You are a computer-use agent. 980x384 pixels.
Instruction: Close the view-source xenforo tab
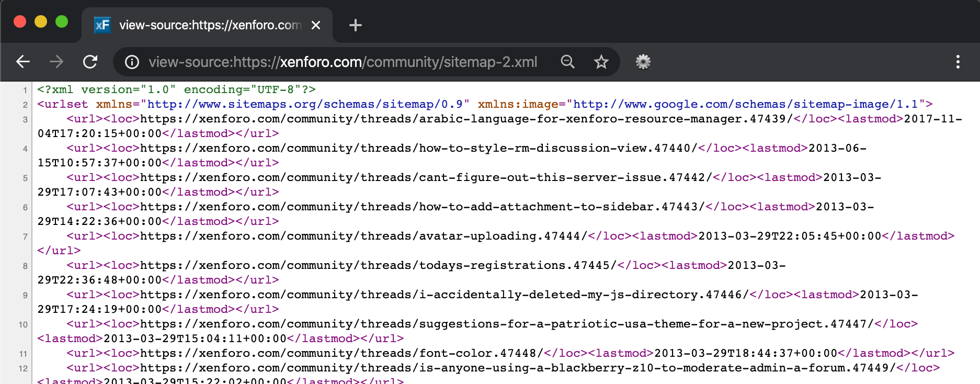point(316,25)
